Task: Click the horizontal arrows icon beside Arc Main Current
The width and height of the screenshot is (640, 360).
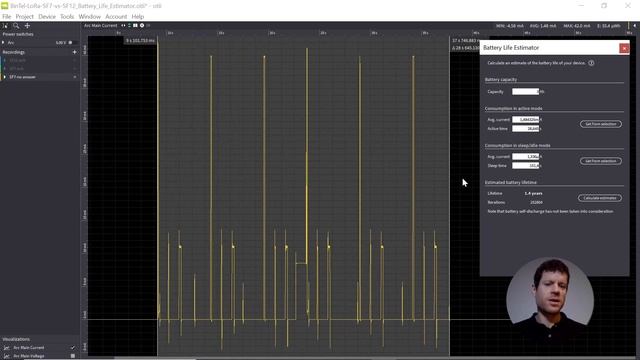Action: [x=123, y=25]
